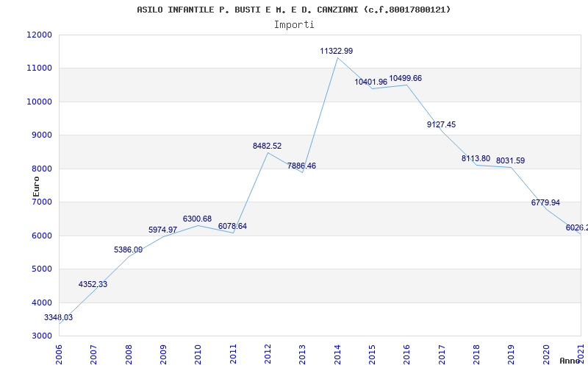Click y-axis tick 7000
588x368 pixels.
tap(41, 202)
